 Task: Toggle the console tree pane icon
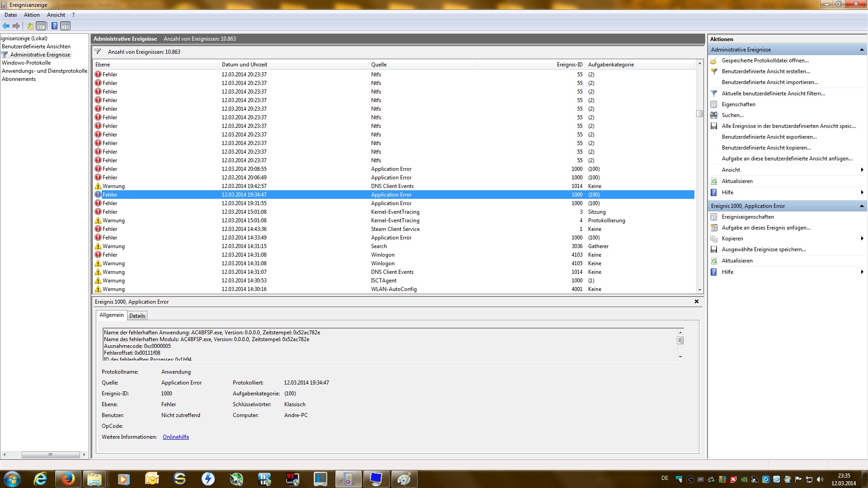click(x=41, y=26)
